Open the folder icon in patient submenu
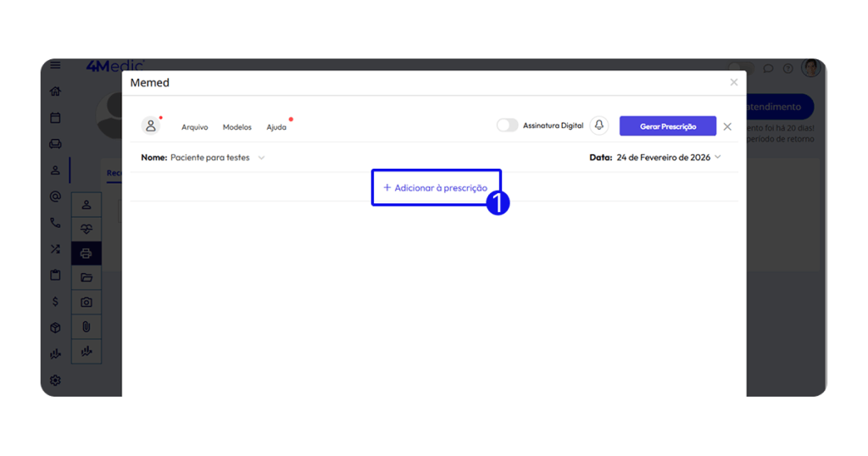This screenshot has height=456, width=868. [x=86, y=277]
